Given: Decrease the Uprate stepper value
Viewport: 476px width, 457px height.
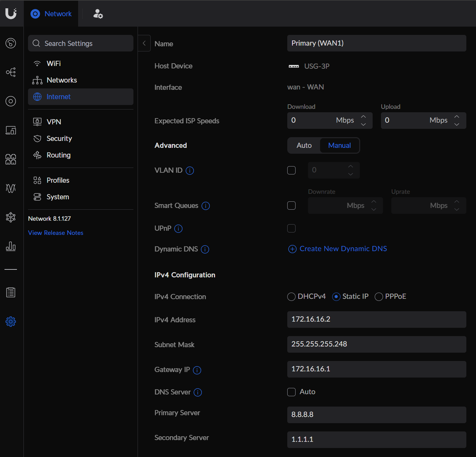Looking at the screenshot, I should point(457,209).
